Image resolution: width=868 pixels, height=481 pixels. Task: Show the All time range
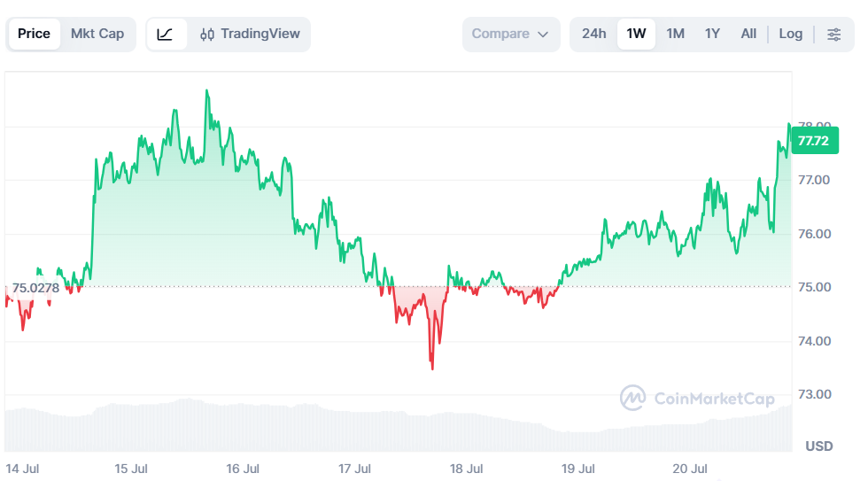[x=748, y=34]
